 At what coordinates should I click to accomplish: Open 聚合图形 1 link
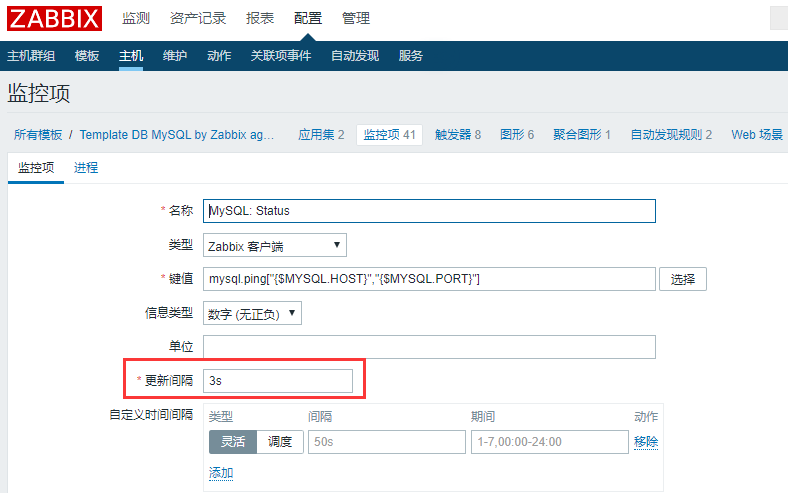(x=582, y=135)
